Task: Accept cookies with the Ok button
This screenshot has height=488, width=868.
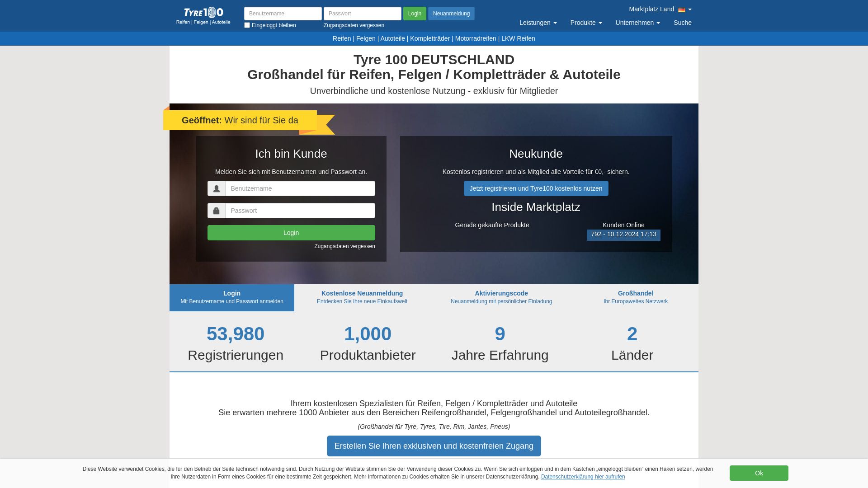Action: [759, 473]
